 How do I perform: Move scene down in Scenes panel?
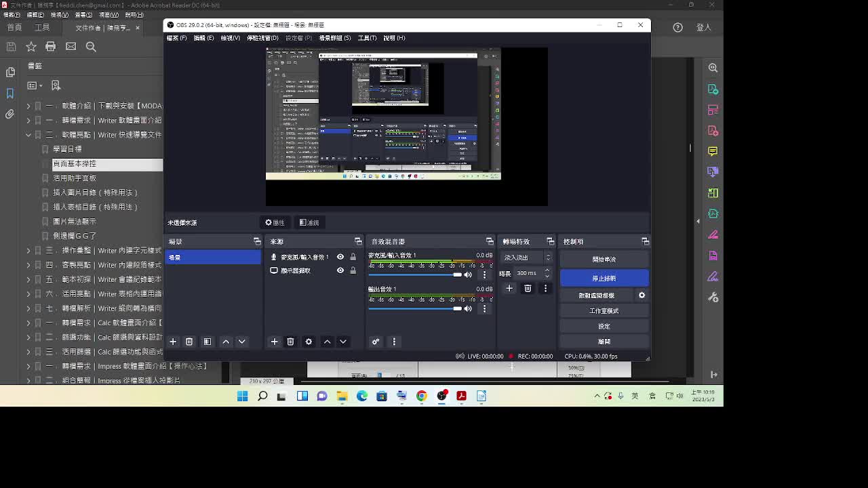coord(242,342)
